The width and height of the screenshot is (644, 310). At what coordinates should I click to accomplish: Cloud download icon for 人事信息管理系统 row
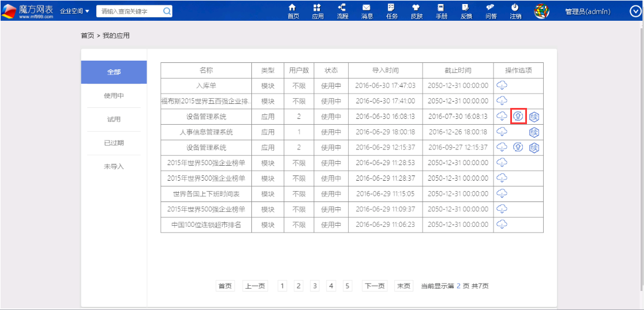click(502, 132)
